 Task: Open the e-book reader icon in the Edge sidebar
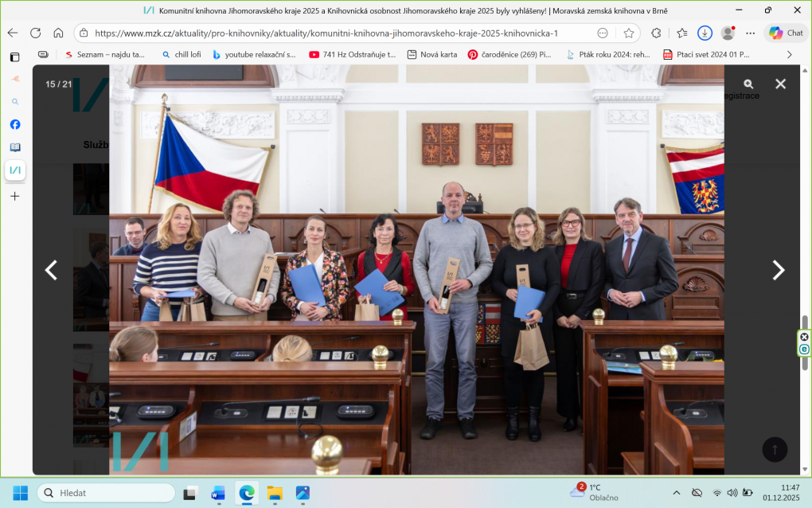click(x=14, y=147)
